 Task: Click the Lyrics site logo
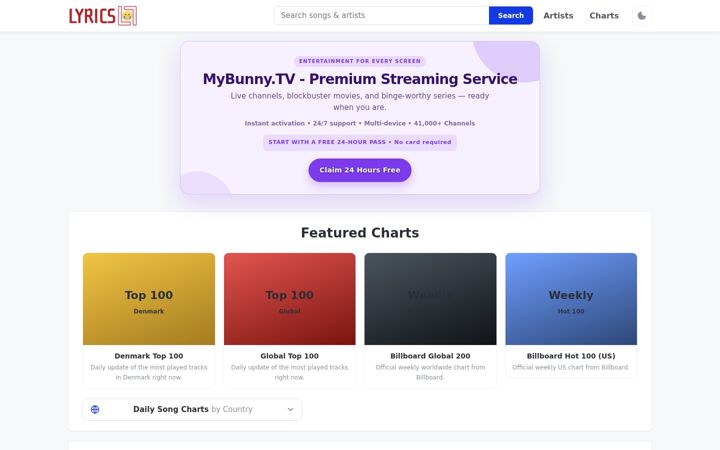click(x=103, y=16)
